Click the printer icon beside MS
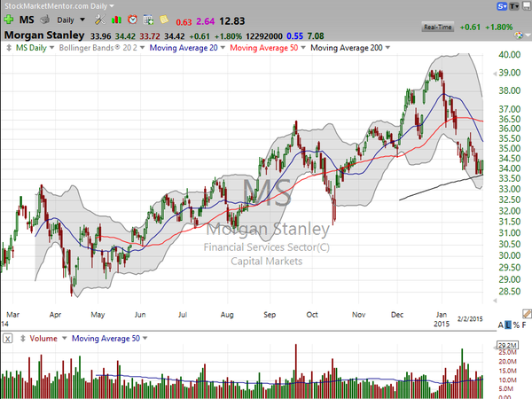Screen dimensions: 532x399 coord(45,20)
